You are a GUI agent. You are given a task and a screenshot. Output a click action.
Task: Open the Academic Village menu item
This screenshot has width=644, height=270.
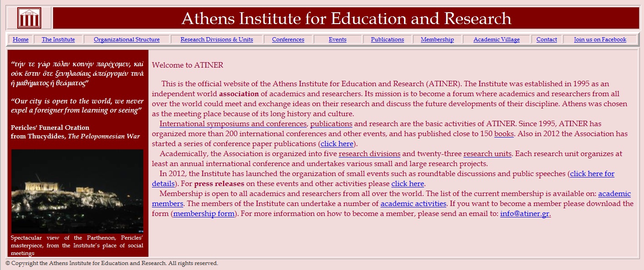[497, 39]
